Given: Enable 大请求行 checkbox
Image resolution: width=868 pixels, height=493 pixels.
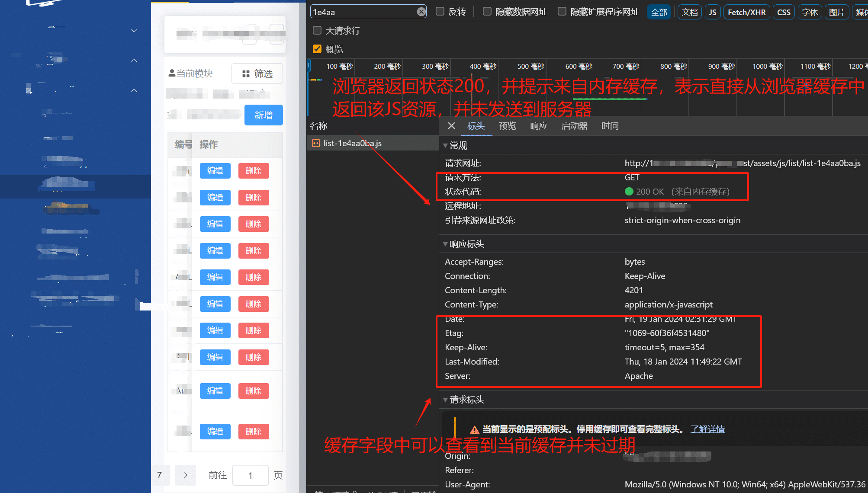Looking at the screenshot, I should pos(317,30).
